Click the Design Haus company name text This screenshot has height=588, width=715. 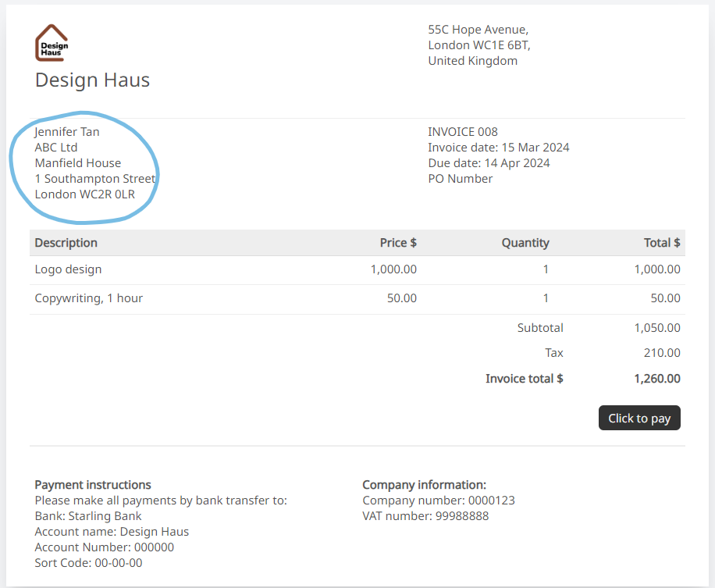91,79
